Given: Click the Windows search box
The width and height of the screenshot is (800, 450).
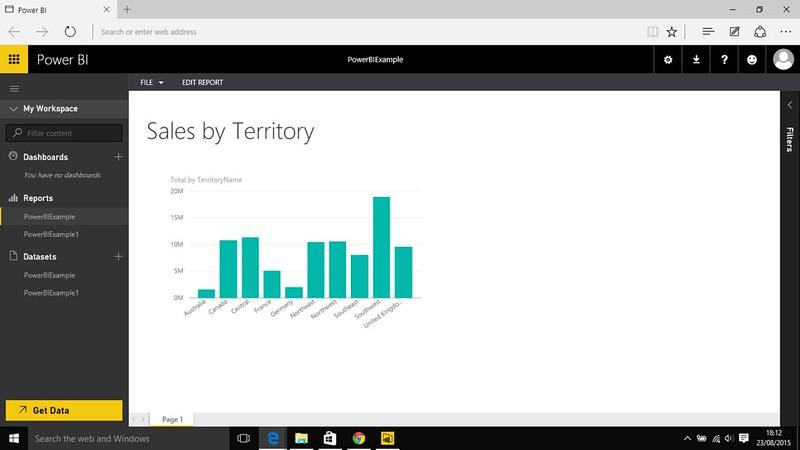Looking at the screenshot, I should pos(129,438).
